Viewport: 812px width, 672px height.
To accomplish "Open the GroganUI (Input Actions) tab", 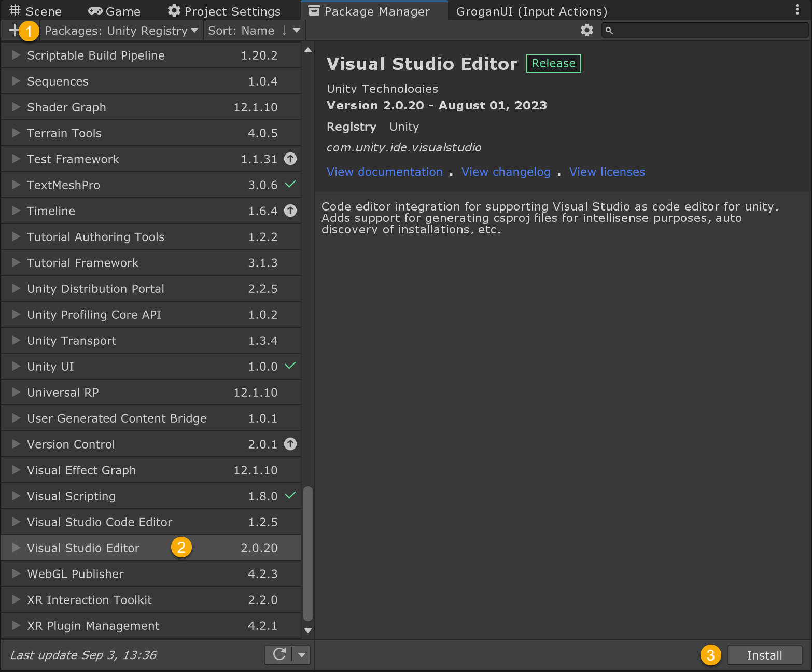I will (x=531, y=11).
